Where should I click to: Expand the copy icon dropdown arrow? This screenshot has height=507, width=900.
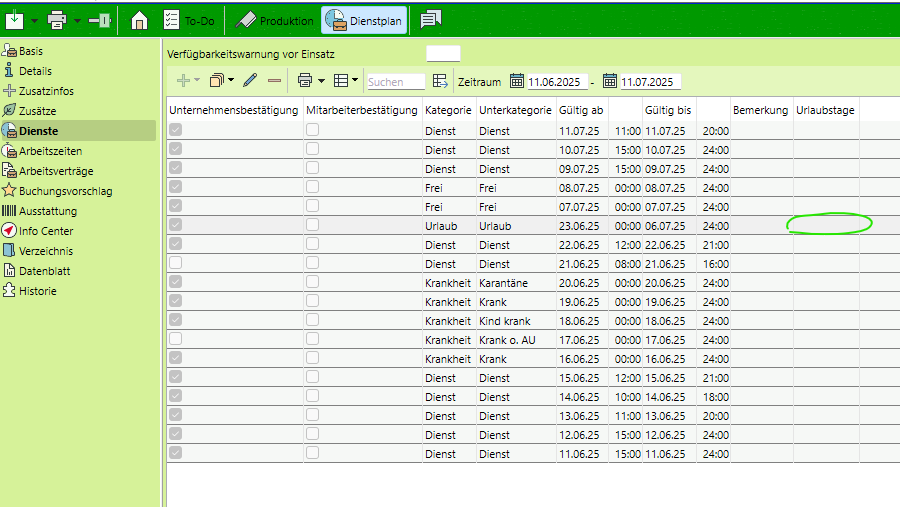click(x=231, y=81)
